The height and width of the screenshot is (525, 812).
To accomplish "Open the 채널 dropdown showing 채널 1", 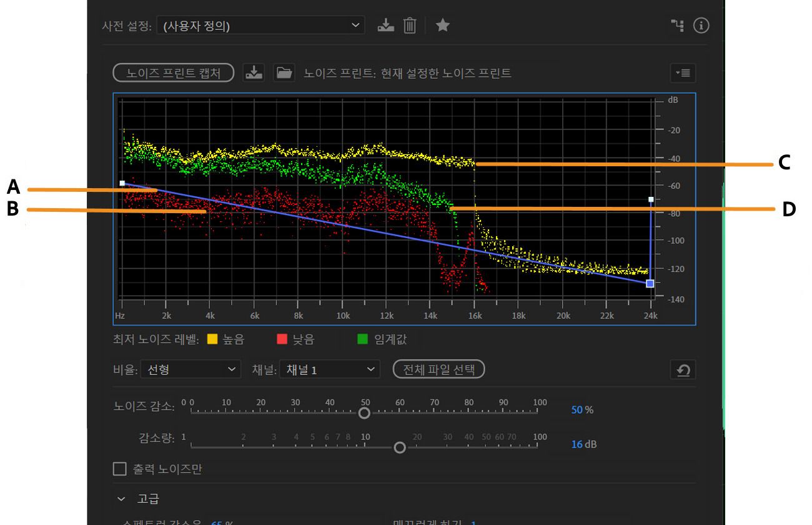I will [x=330, y=370].
